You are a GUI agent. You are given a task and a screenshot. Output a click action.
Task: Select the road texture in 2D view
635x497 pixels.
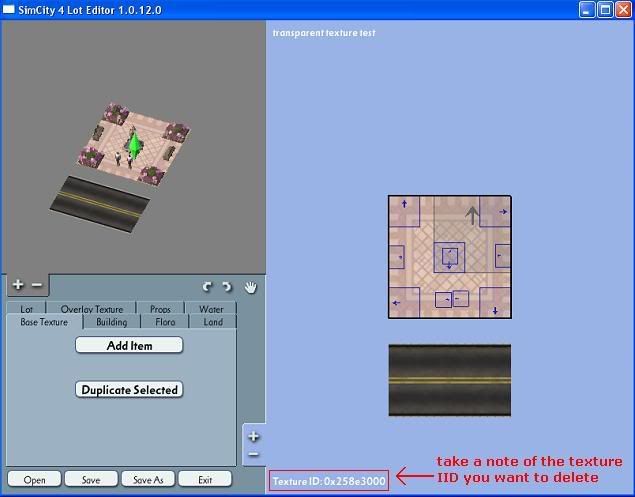[x=450, y=380]
